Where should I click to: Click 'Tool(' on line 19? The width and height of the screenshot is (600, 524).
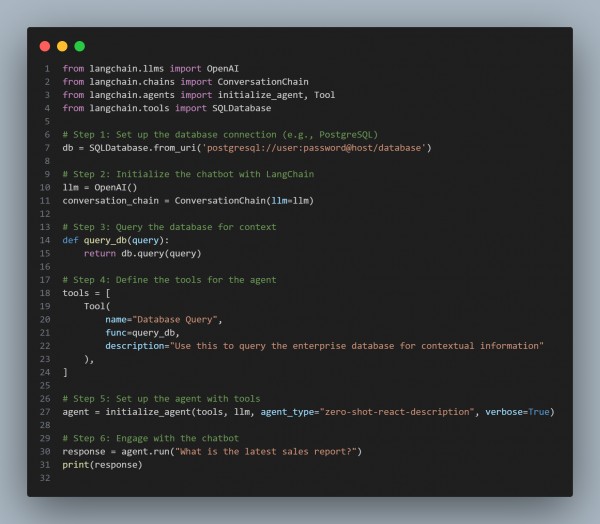pyautogui.click(x=97, y=306)
